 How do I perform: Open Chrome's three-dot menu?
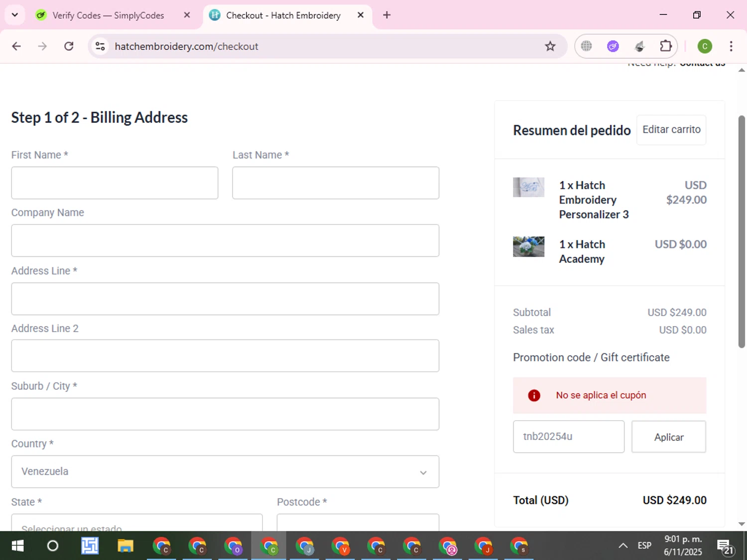pos(731,46)
